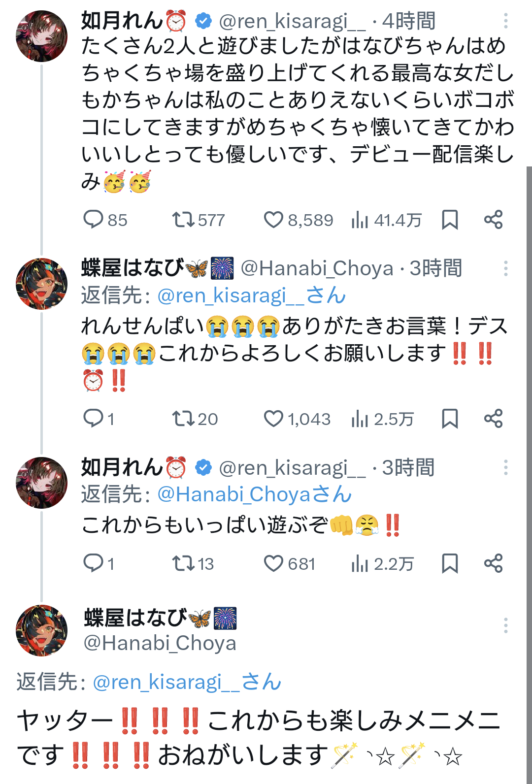Share the reply with 681 likes

click(493, 563)
